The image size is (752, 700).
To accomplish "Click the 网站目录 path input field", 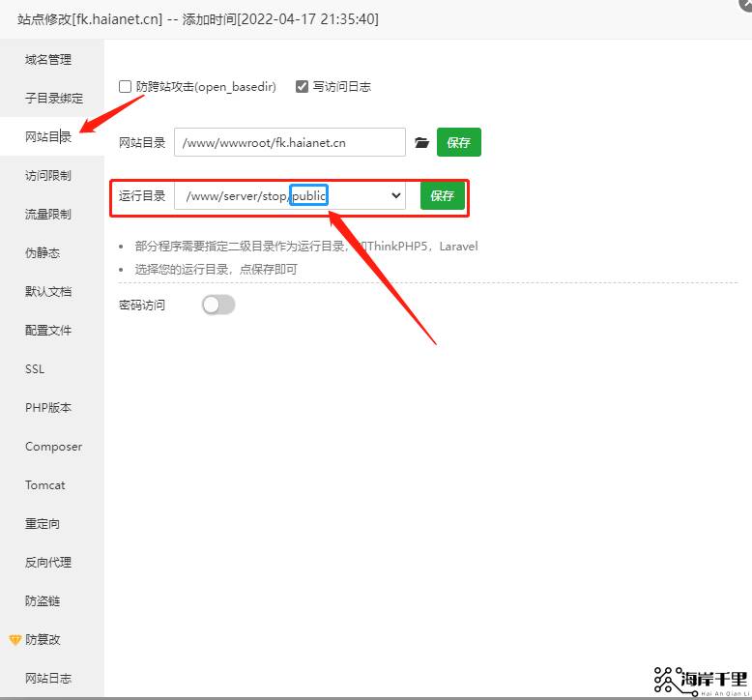I will coord(289,143).
